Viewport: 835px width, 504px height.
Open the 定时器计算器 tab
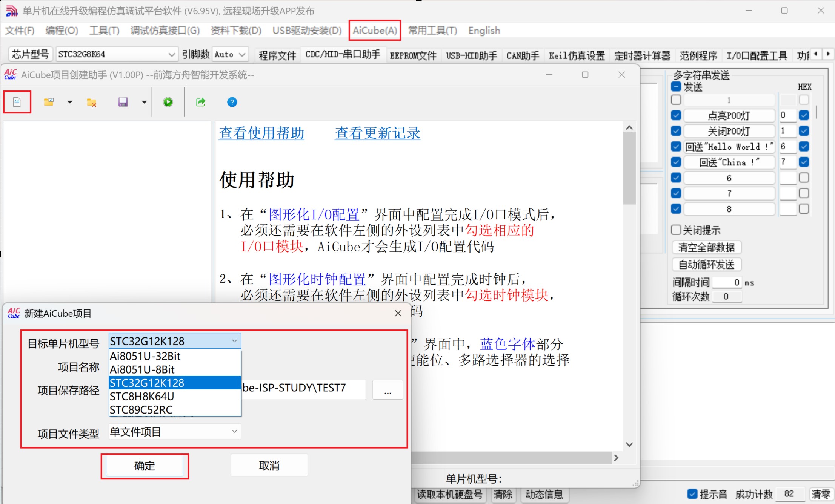tap(642, 55)
